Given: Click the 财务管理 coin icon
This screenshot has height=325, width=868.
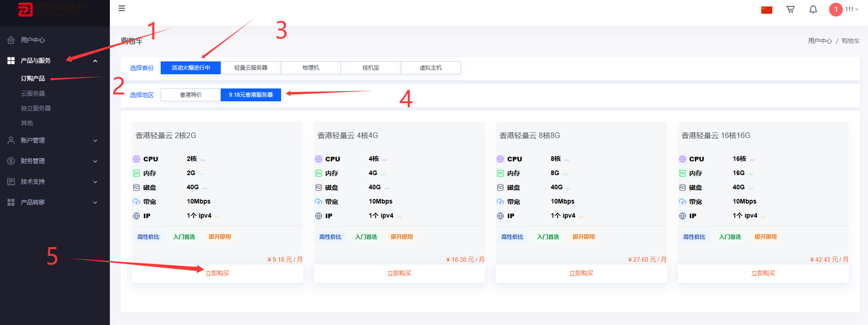Looking at the screenshot, I should (11, 161).
